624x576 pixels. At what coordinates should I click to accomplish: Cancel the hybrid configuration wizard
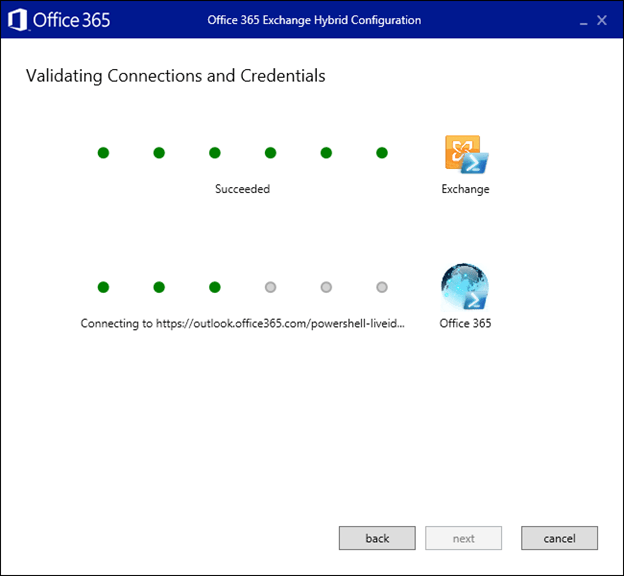tap(559, 538)
